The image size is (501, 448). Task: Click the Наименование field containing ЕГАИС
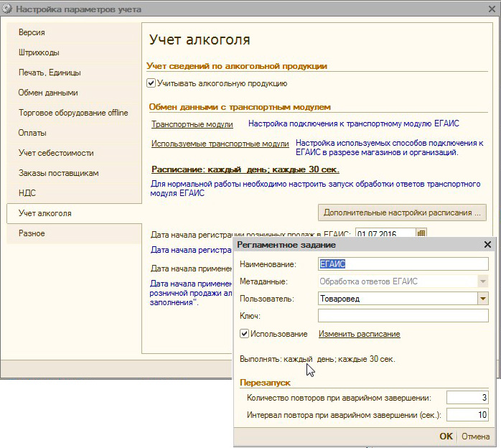[x=403, y=264]
